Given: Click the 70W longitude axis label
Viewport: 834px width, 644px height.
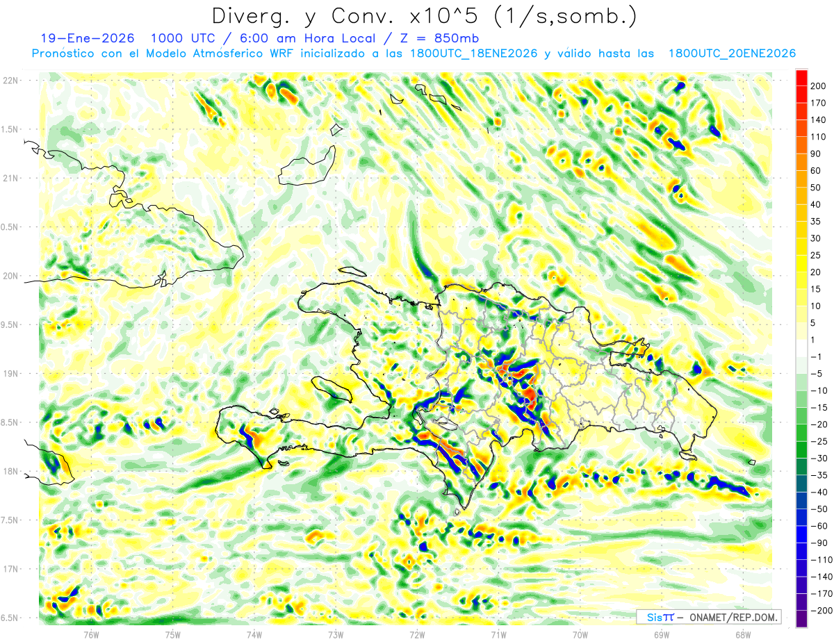Looking at the screenshot, I should [x=580, y=634].
